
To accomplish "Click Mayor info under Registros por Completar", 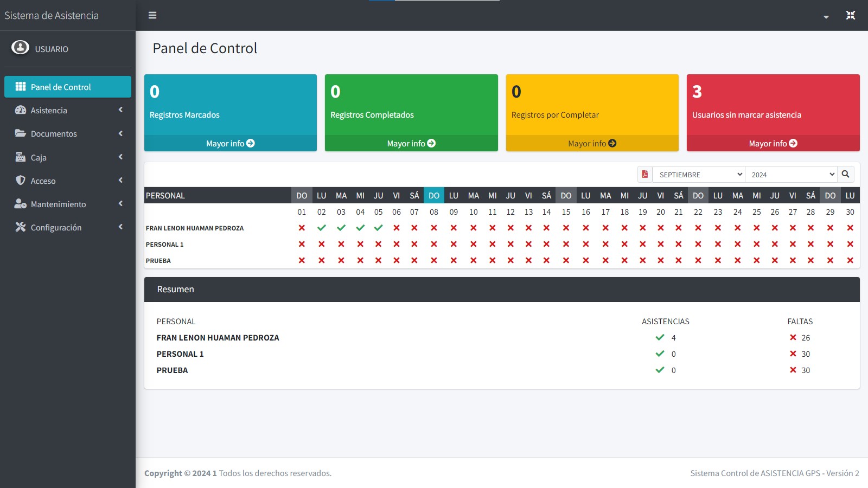I will (592, 143).
